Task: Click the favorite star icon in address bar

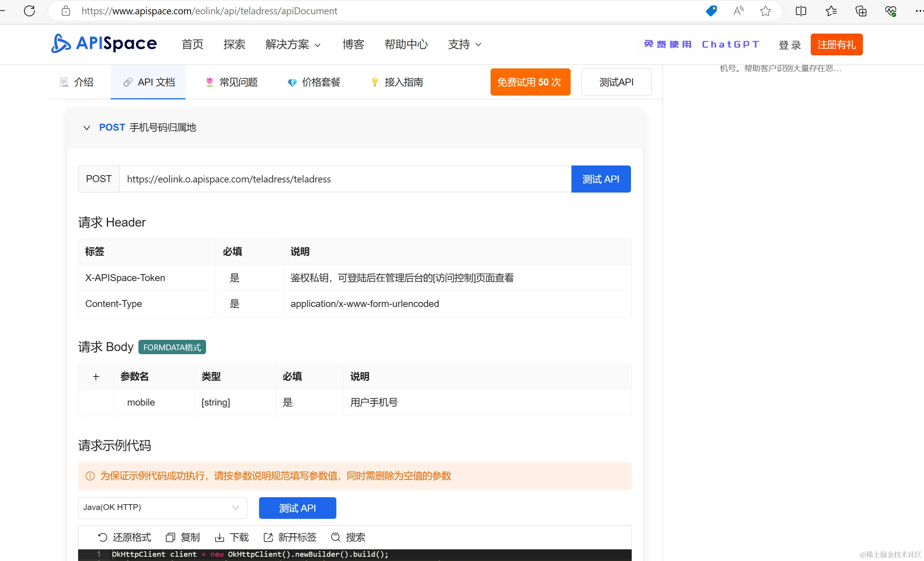Action: 765,11
